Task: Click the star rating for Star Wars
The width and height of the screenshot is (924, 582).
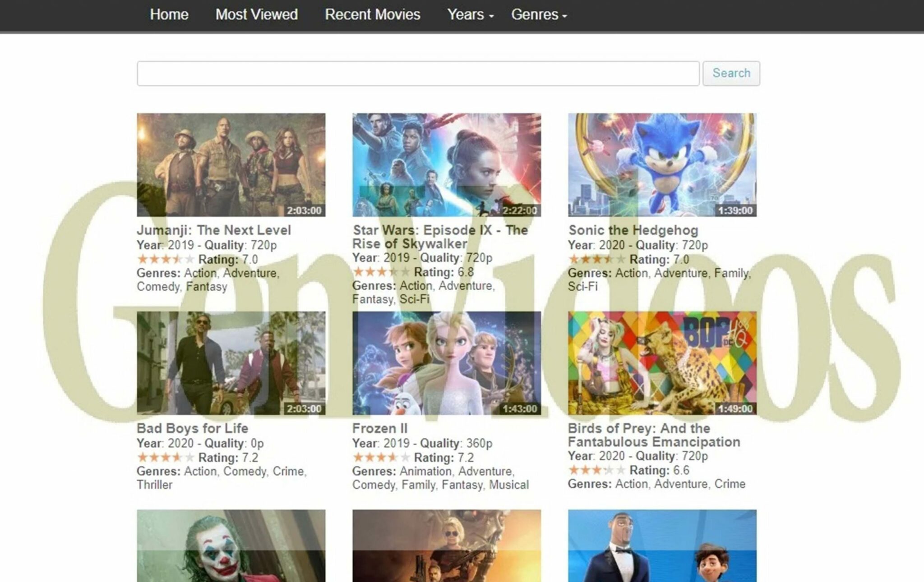Action: point(381,272)
